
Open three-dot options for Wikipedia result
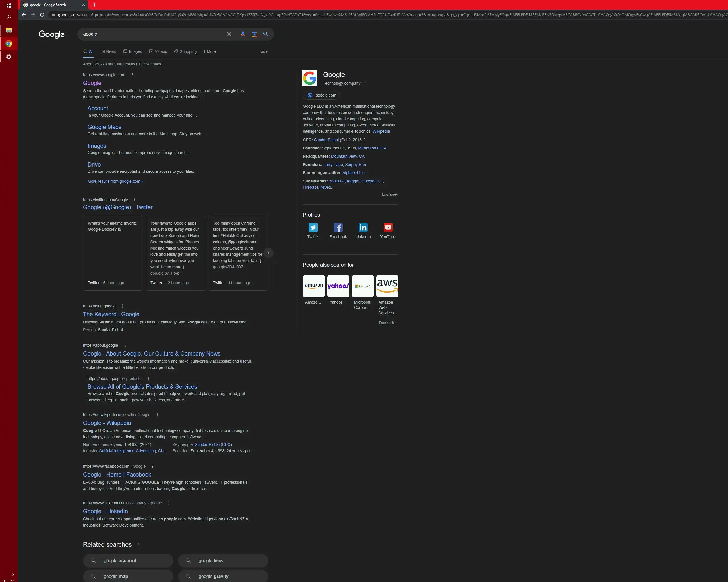pos(157,415)
